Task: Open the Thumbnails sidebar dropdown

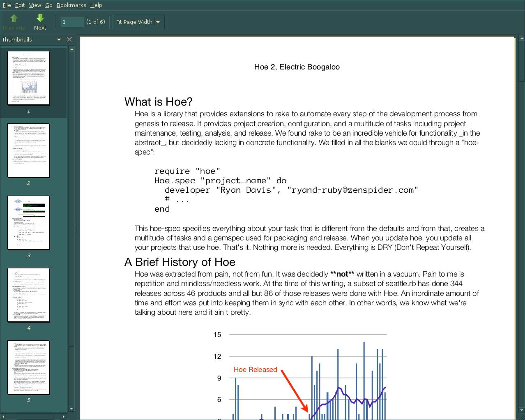Action: coord(59,39)
